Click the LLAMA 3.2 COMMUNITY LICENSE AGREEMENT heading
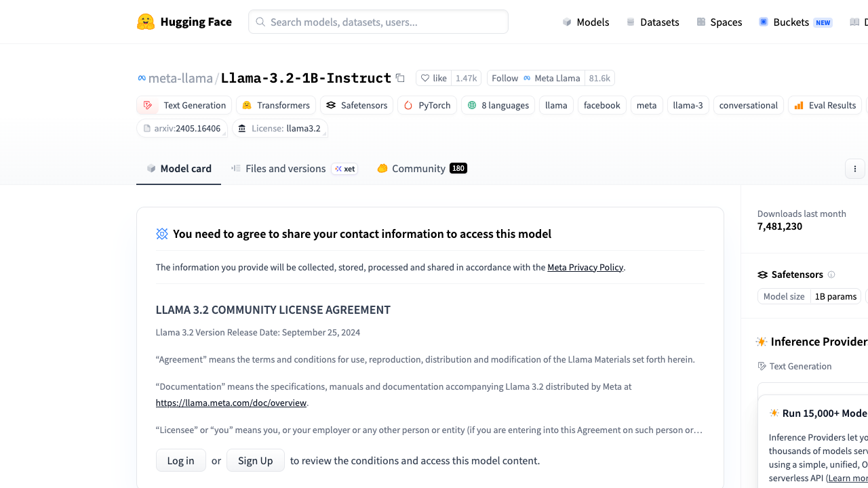Screen dimensions: 868x488 click(x=273, y=310)
